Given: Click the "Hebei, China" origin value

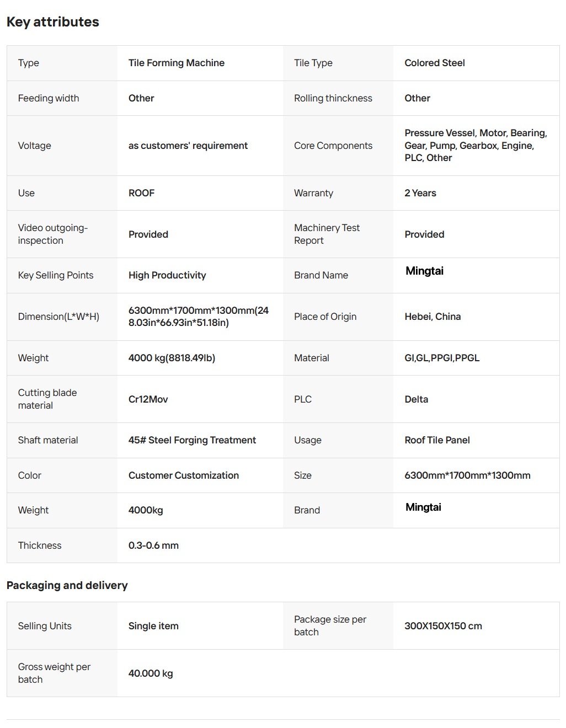Looking at the screenshot, I should click(432, 317).
